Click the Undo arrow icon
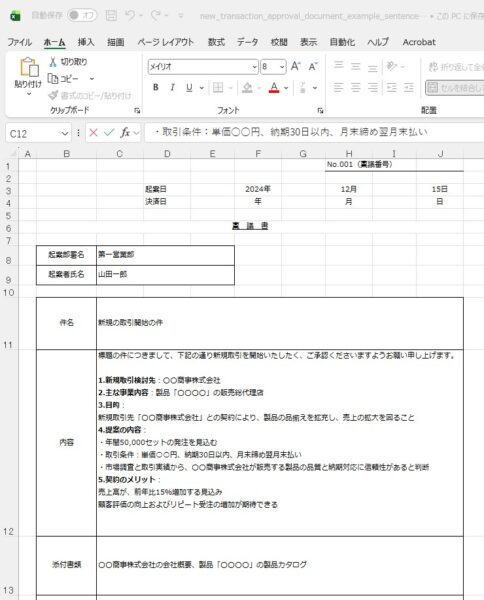484x600 pixels. (130, 15)
